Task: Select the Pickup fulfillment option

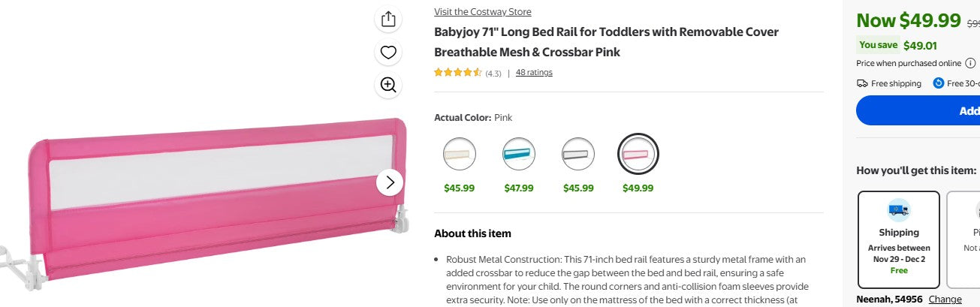Action: 963,239
